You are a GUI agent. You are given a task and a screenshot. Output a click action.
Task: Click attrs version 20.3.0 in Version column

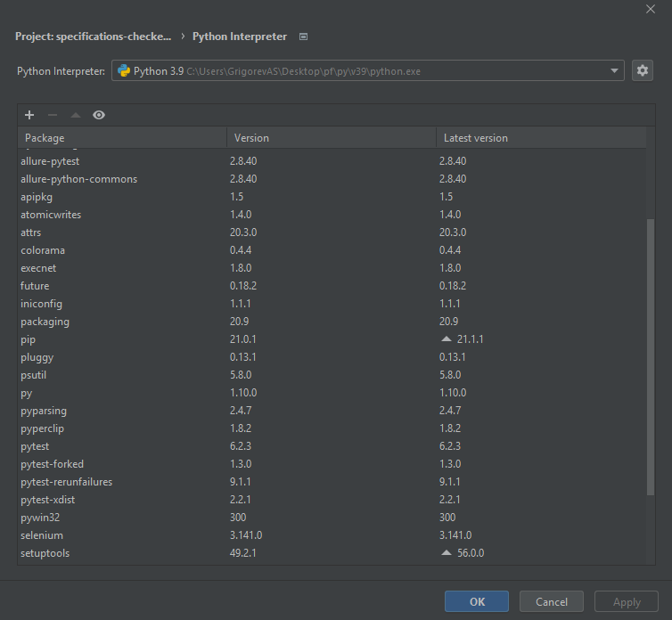click(x=243, y=232)
